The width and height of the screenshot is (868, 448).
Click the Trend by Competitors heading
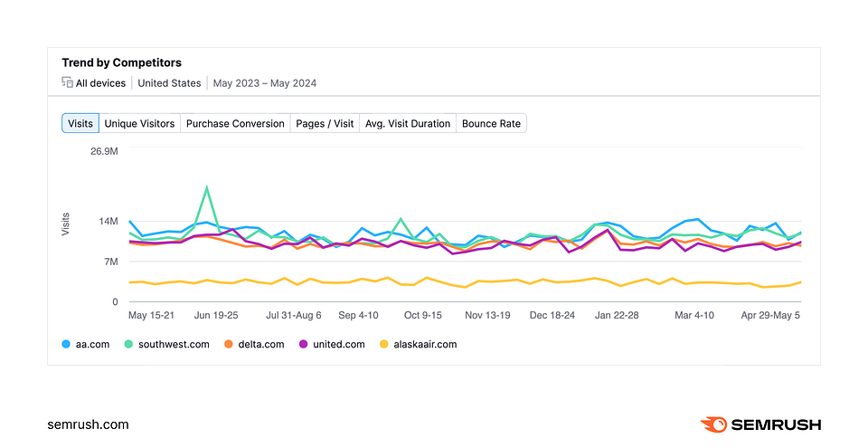pyautogui.click(x=122, y=62)
